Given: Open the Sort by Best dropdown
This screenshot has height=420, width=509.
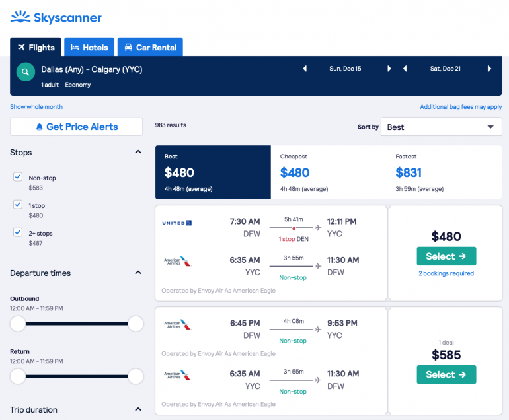Looking at the screenshot, I should click(441, 127).
